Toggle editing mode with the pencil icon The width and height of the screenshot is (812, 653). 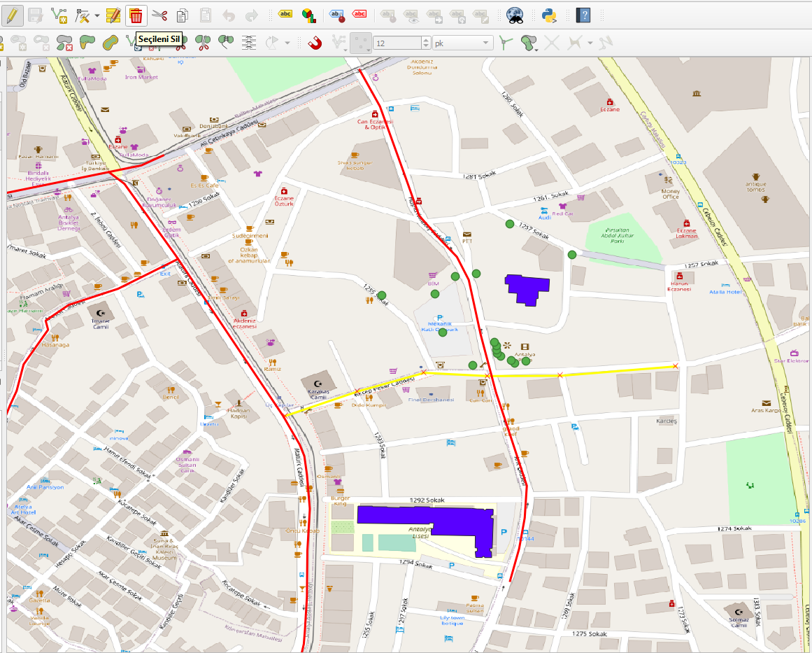(x=12, y=15)
